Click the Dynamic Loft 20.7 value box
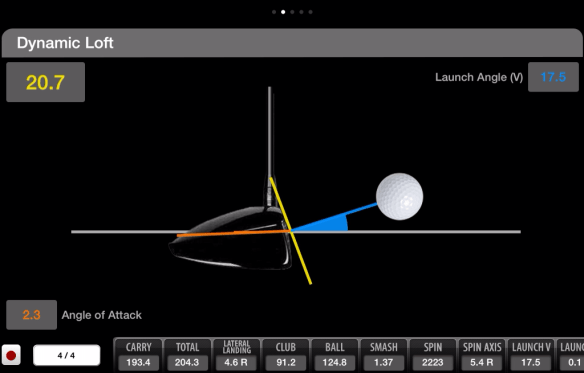584x373 pixels. [45, 82]
